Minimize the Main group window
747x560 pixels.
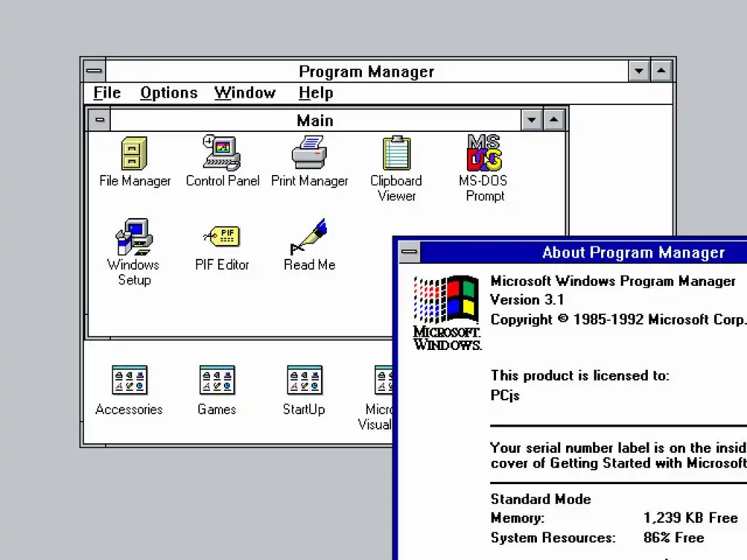point(532,120)
